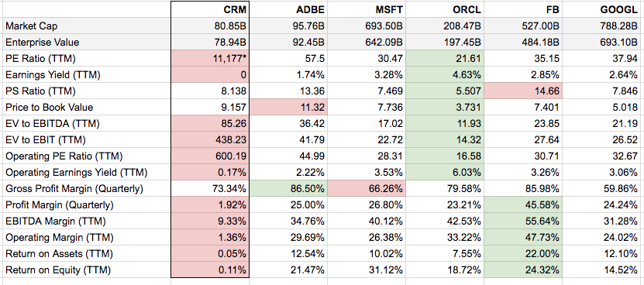This screenshot has height=285, width=644.
Task: Click GOOGL Market Cap cell 788.28B
Action: (x=604, y=26)
